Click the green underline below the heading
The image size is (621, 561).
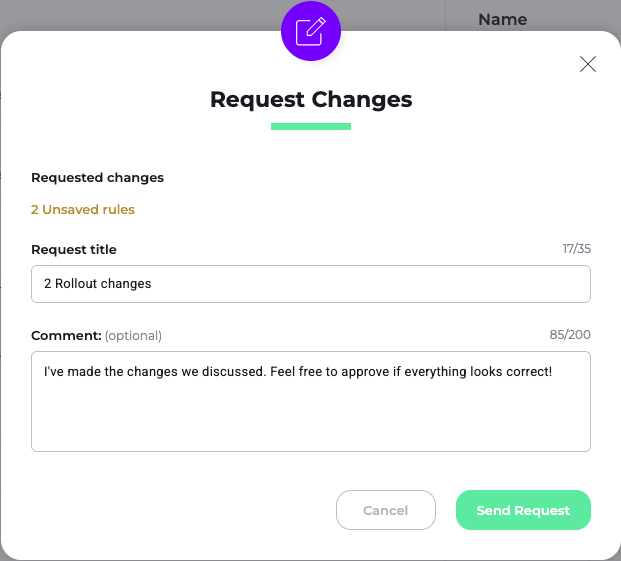click(311, 126)
